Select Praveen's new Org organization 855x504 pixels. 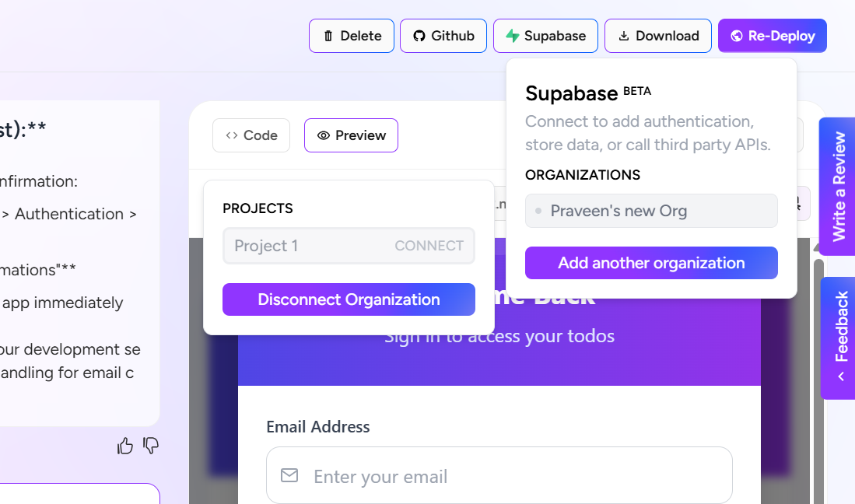(651, 211)
